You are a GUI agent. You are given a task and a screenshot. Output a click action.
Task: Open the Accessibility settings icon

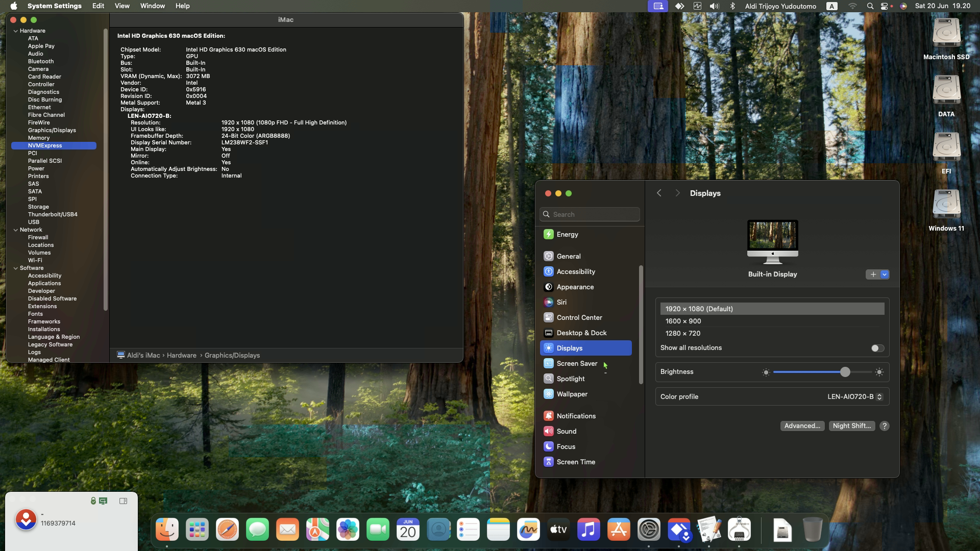point(548,271)
